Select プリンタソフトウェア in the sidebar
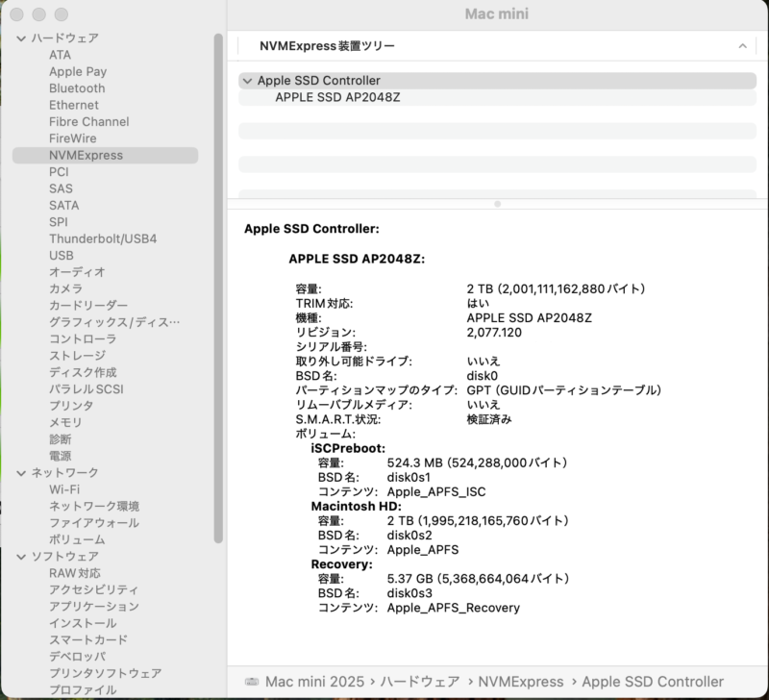Screen dimensions: 769x700 106,673
